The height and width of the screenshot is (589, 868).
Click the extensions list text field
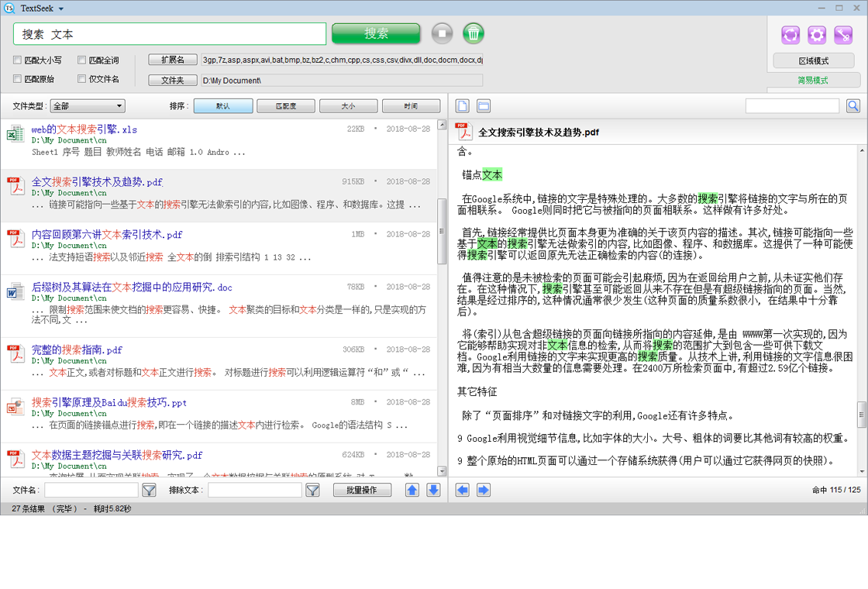tap(342, 60)
